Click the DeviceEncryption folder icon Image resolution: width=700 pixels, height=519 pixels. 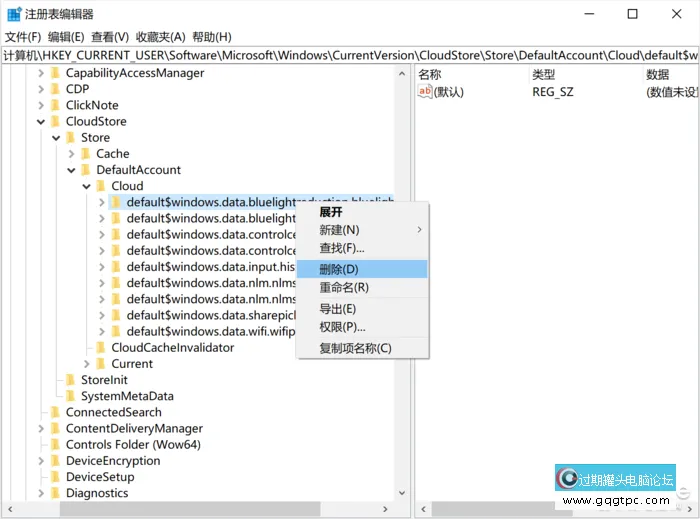pos(55,461)
